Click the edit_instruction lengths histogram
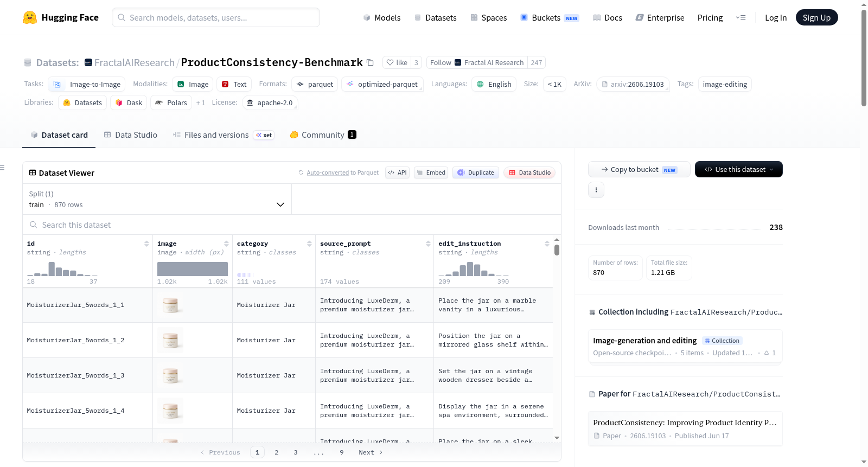The width and height of the screenshot is (868, 467). click(x=474, y=269)
